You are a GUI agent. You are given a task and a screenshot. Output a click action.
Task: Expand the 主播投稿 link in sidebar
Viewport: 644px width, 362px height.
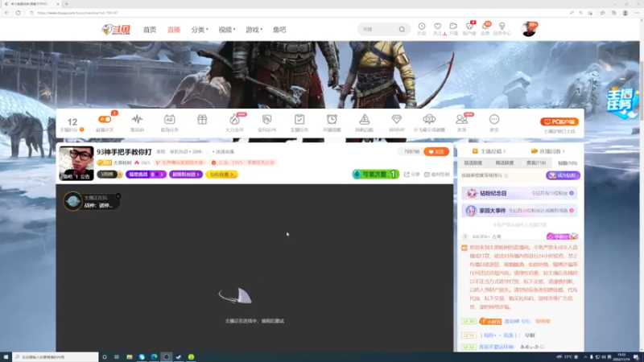(489, 151)
